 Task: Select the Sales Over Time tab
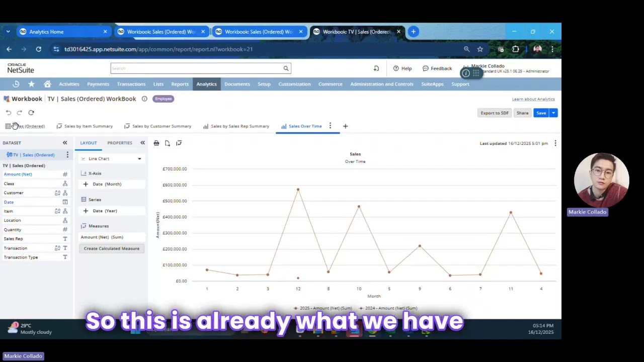301,126
